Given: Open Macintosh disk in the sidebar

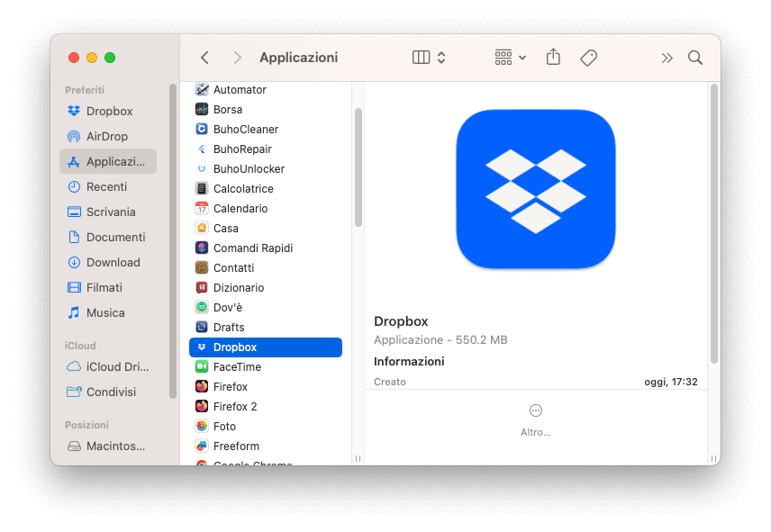Looking at the screenshot, I should (108, 446).
